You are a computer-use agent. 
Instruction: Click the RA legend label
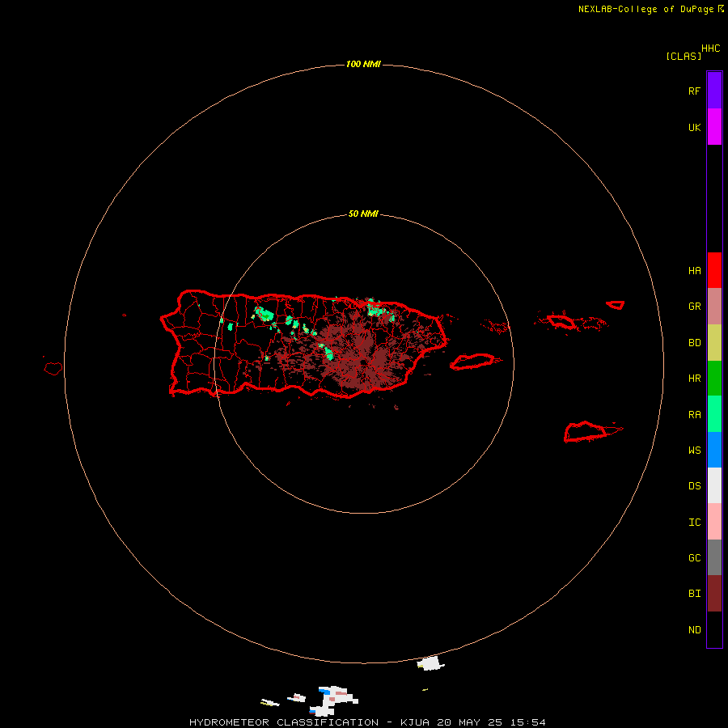(694, 414)
